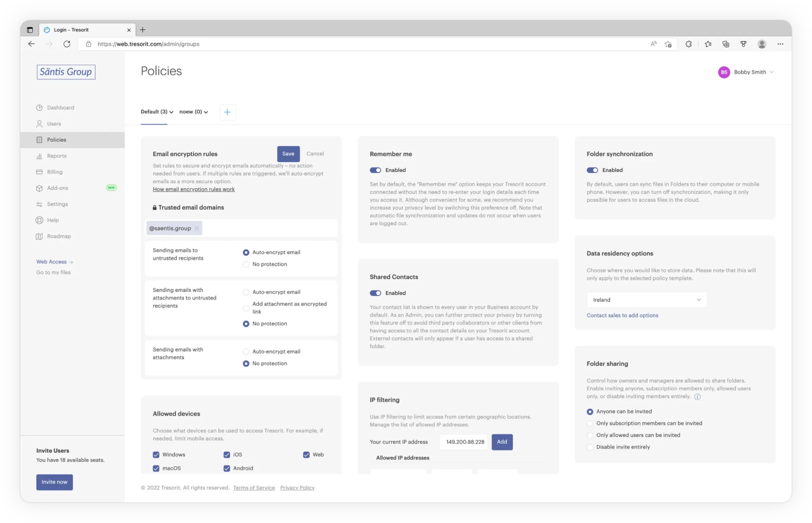Viewport: 812px width, 523px height.
Task: Click the browser rewards trophy icon
Action: click(743, 44)
